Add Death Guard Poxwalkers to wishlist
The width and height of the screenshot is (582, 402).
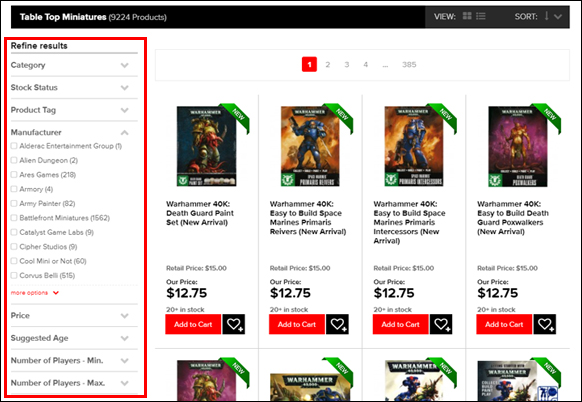[x=545, y=324]
